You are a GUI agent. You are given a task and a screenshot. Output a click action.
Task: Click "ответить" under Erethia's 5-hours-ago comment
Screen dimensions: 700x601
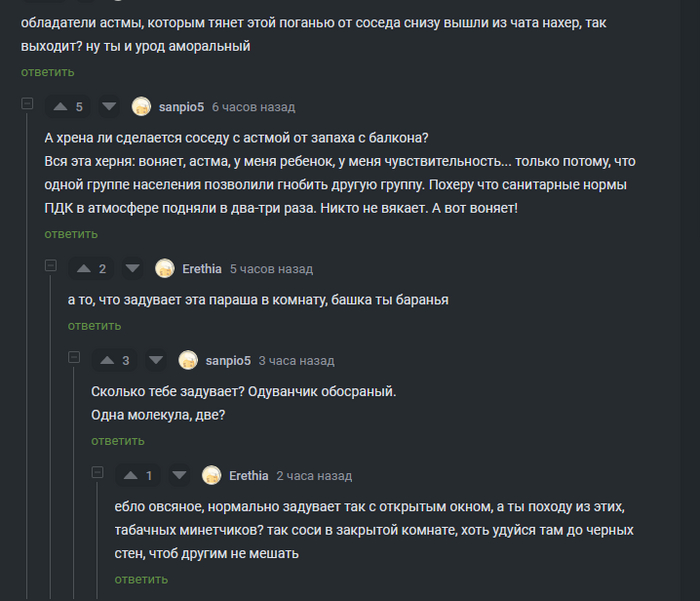(94, 326)
